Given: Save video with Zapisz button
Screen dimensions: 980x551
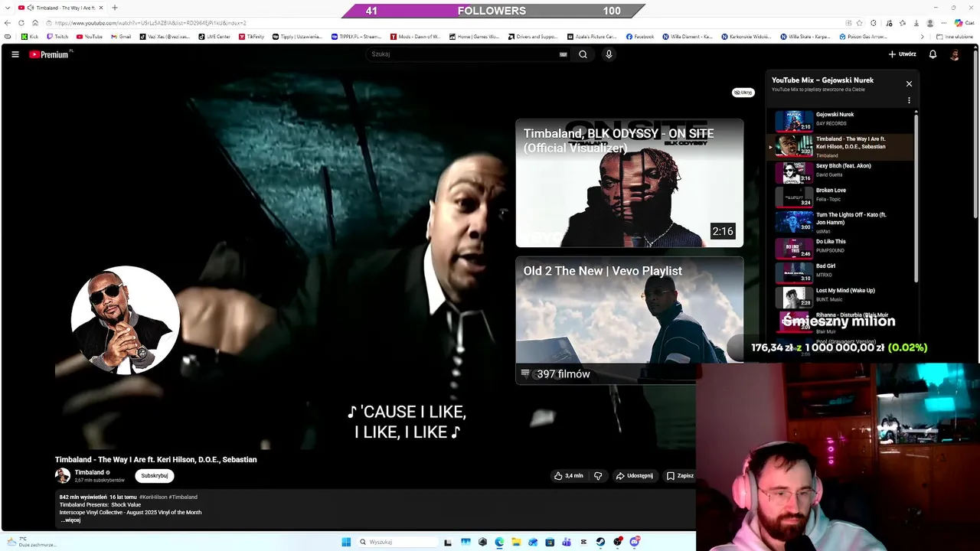Looking at the screenshot, I should 680,475.
